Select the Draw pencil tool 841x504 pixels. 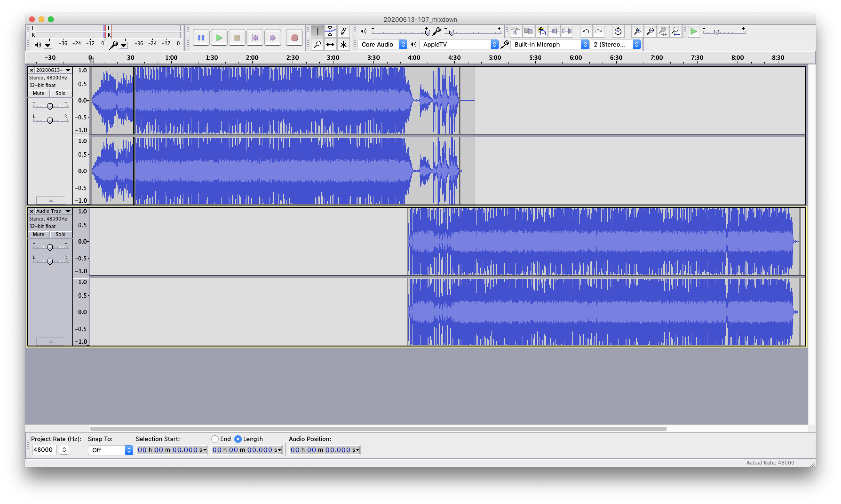tap(343, 31)
